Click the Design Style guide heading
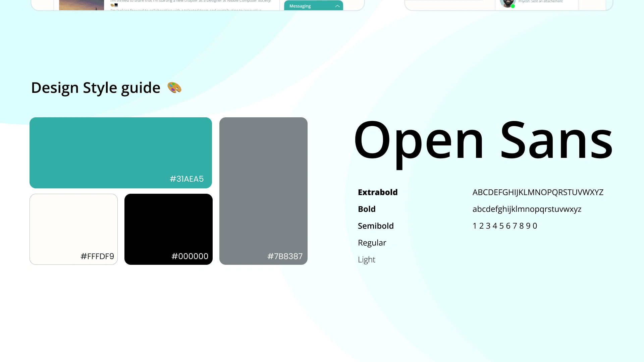 tap(96, 88)
